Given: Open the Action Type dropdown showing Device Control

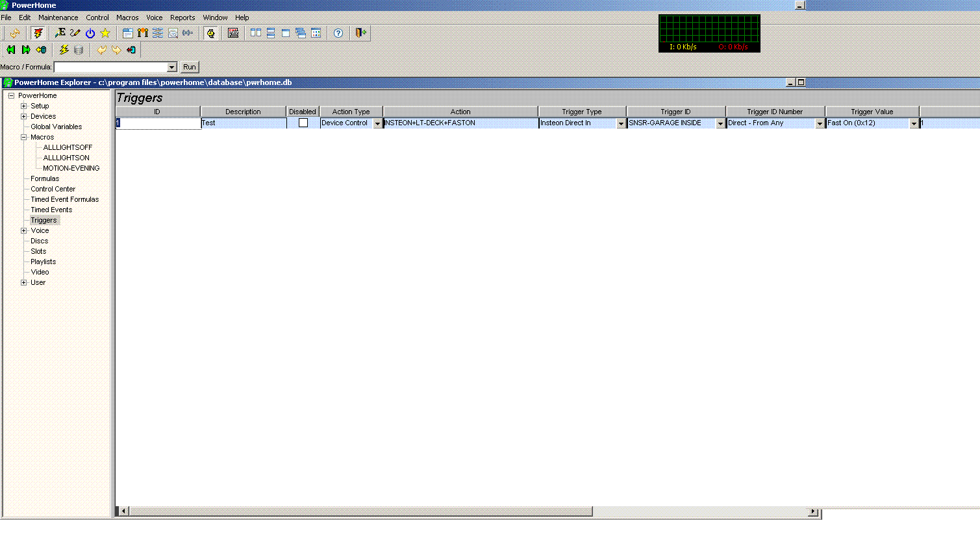Looking at the screenshot, I should (x=378, y=123).
